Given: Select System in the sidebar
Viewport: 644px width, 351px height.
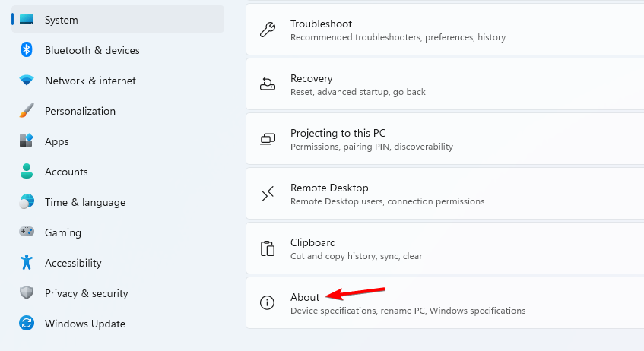Looking at the screenshot, I should pyautogui.click(x=117, y=19).
